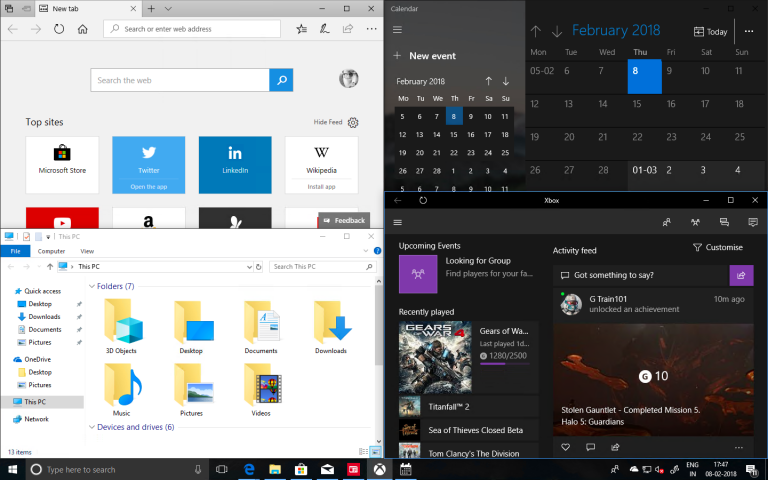The height and width of the screenshot is (480, 768).
Task: Go to Edge home page icon
Action: pyautogui.click(x=83, y=29)
